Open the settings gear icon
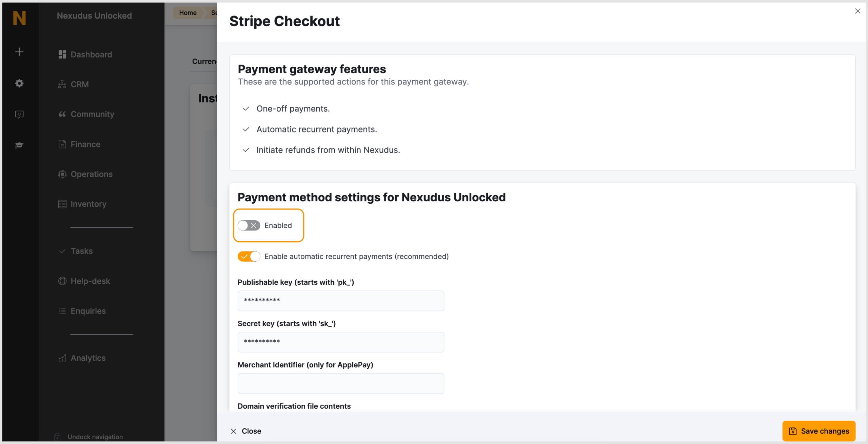The height and width of the screenshot is (444, 868). point(19,83)
